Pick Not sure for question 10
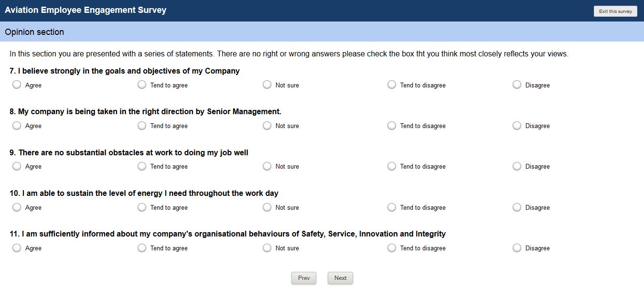The height and width of the screenshot is (290, 644). [x=267, y=207]
